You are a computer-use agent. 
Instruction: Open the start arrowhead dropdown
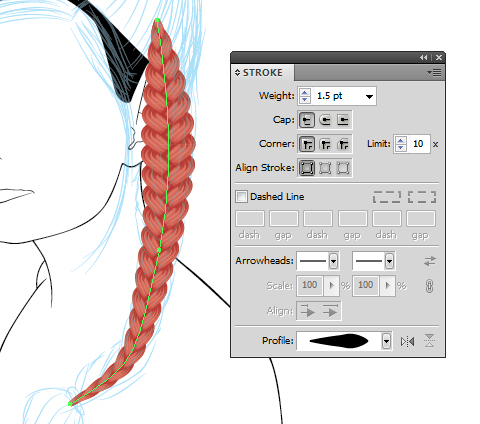[x=333, y=261]
